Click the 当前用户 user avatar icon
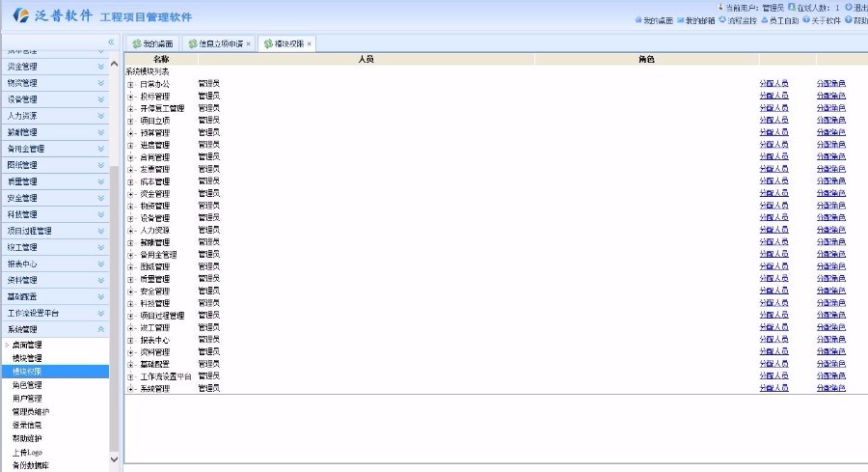This screenshot has height=472, width=868. [720, 7]
